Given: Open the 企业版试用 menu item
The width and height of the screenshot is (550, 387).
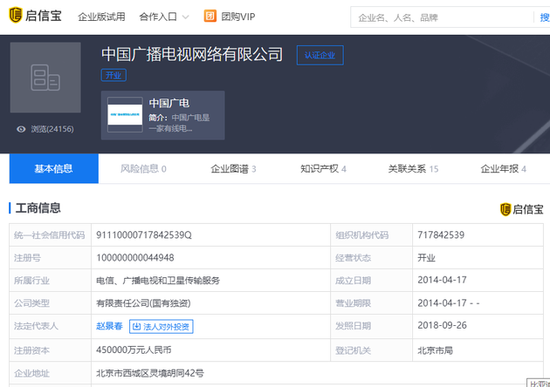Looking at the screenshot, I should pos(101,16).
